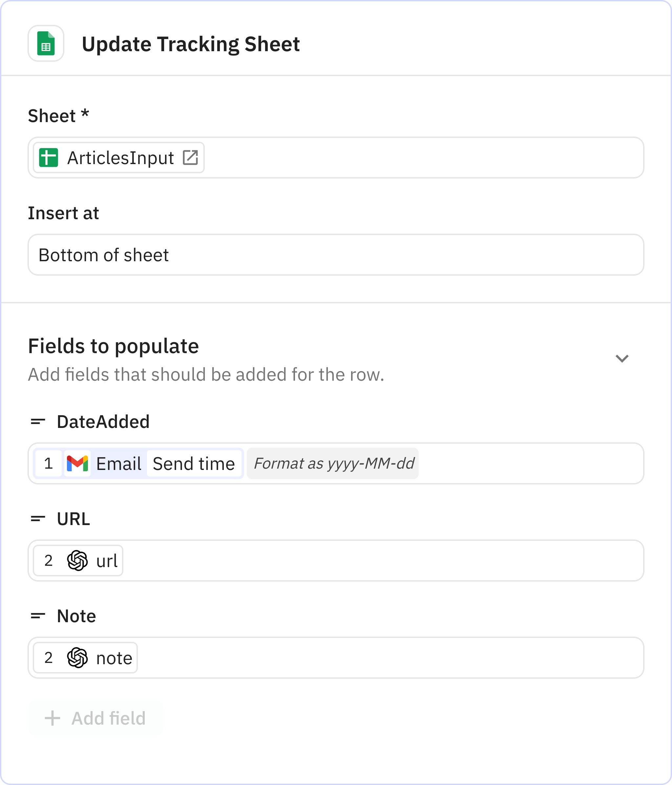Click the OpenAI icon on the note token
672x785 pixels.
pos(77,658)
